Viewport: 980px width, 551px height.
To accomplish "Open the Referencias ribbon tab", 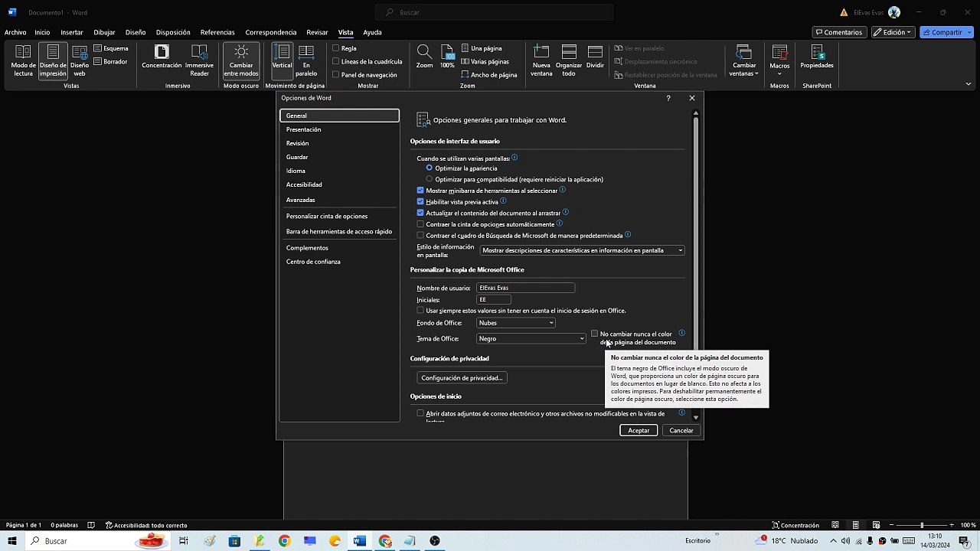I will (217, 32).
